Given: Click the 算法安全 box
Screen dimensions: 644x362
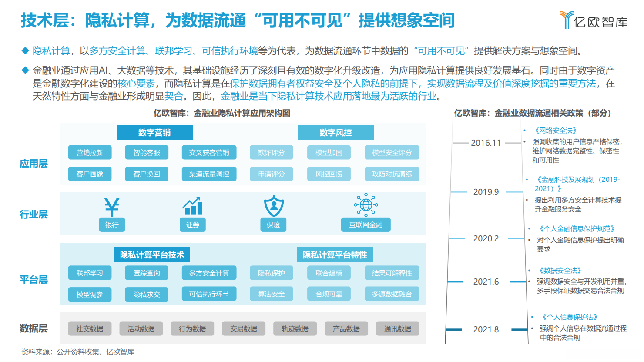Looking at the screenshot, I should click(x=272, y=294).
